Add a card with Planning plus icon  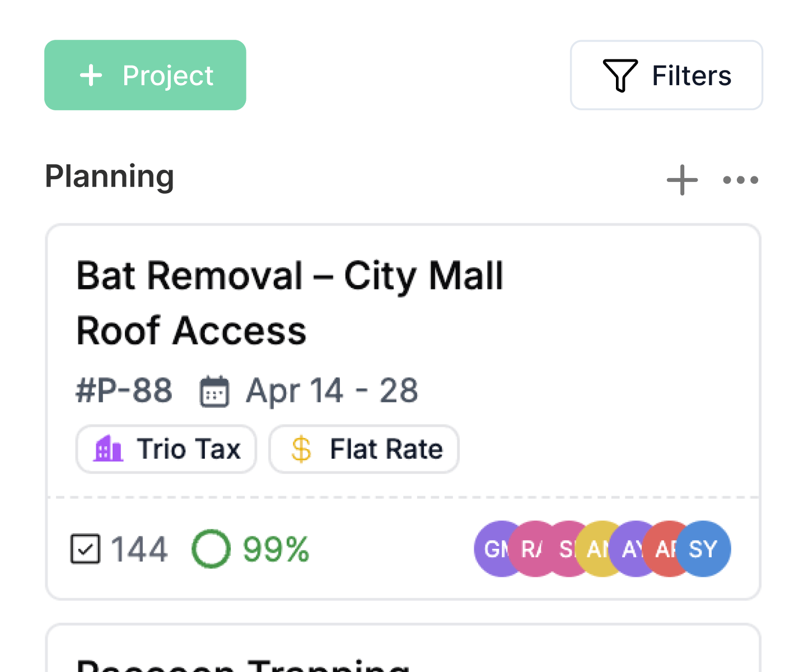pos(682,180)
